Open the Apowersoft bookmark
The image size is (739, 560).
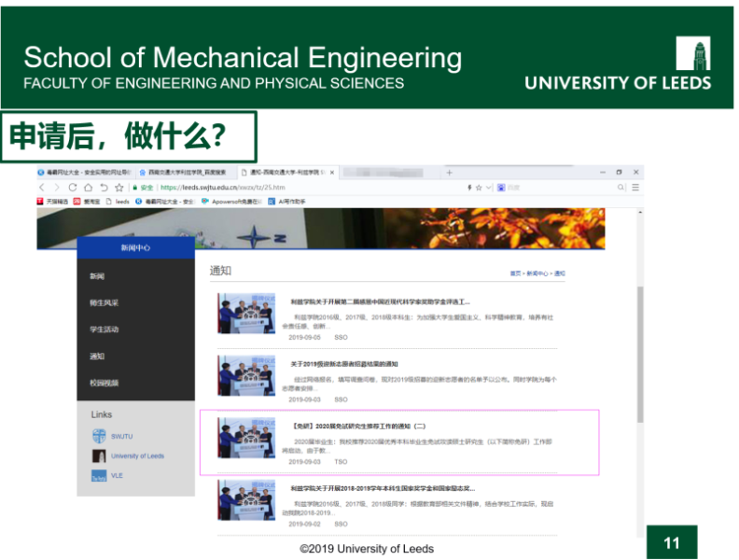click(x=231, y=202)
